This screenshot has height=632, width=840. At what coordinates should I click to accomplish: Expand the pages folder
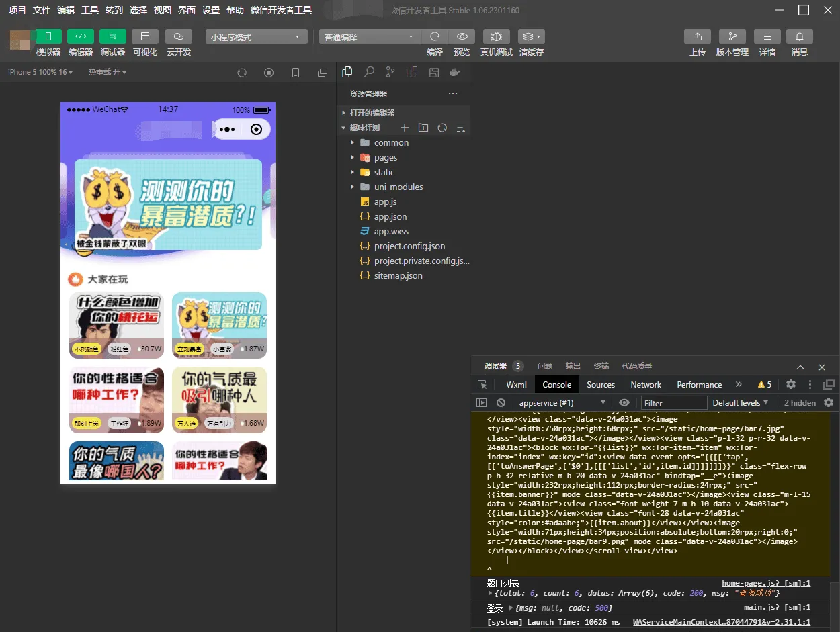(385, 157)
